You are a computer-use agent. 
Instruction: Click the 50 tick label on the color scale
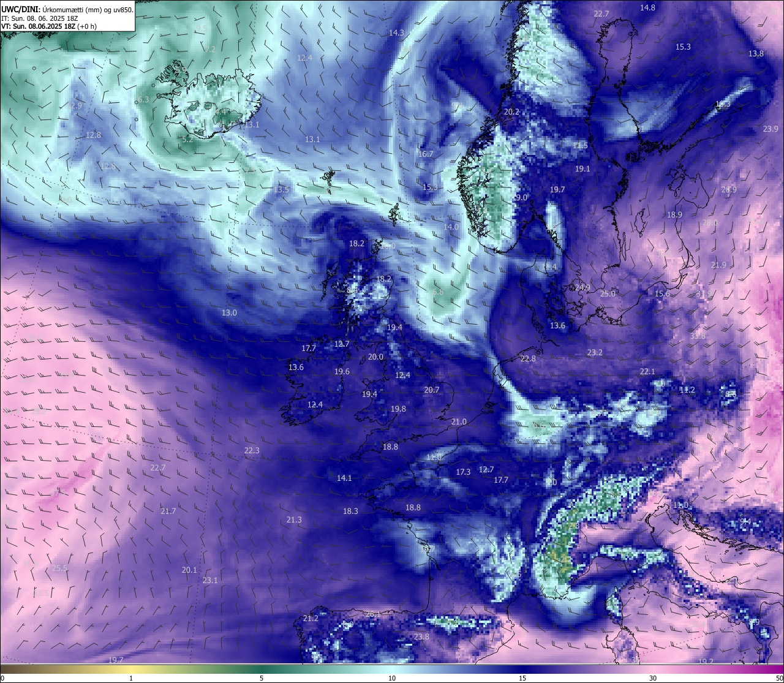[x=778, y=678]
